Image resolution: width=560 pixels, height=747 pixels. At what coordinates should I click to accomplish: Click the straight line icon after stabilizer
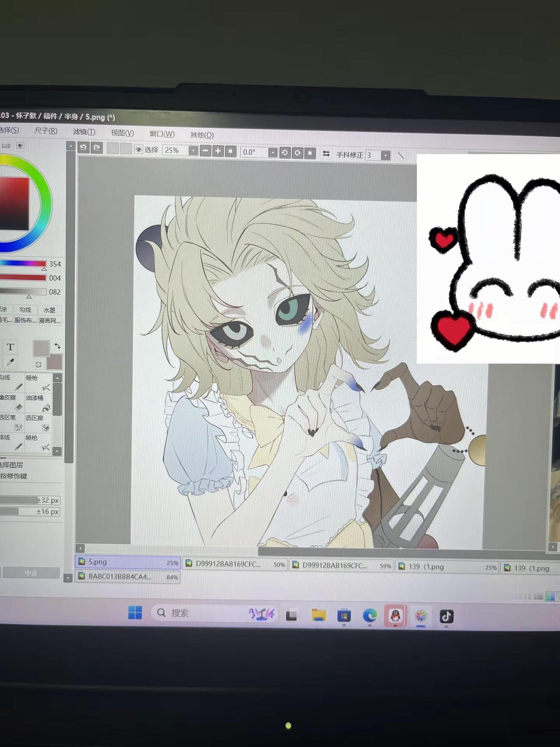point(401,155)
